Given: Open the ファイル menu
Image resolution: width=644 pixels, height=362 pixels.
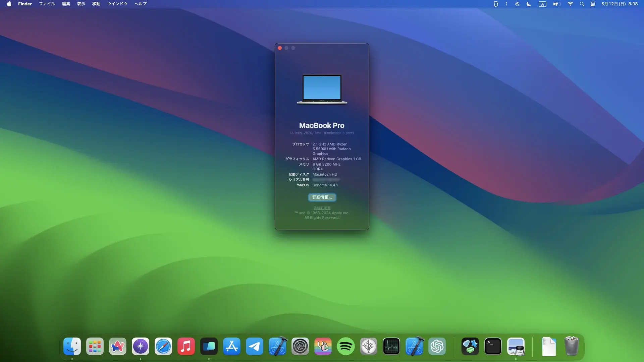Looking at the screenshot, I should click(x=47, y=4).
